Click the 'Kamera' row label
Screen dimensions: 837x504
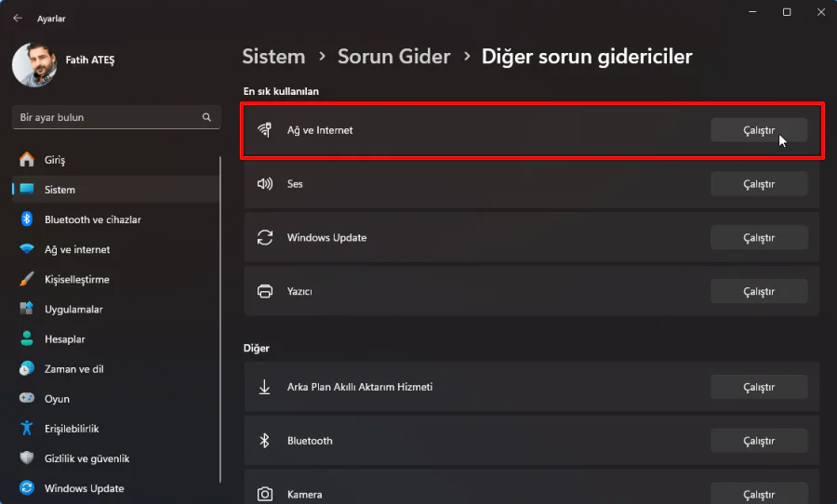pyautogui.click(x=304, y=495)
